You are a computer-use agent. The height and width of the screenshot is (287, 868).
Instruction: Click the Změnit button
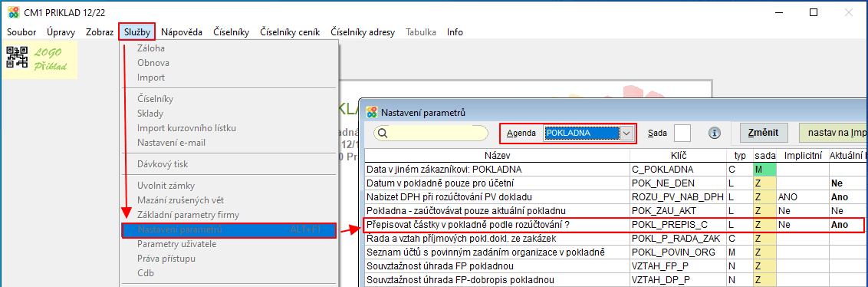tap(764, 133)
